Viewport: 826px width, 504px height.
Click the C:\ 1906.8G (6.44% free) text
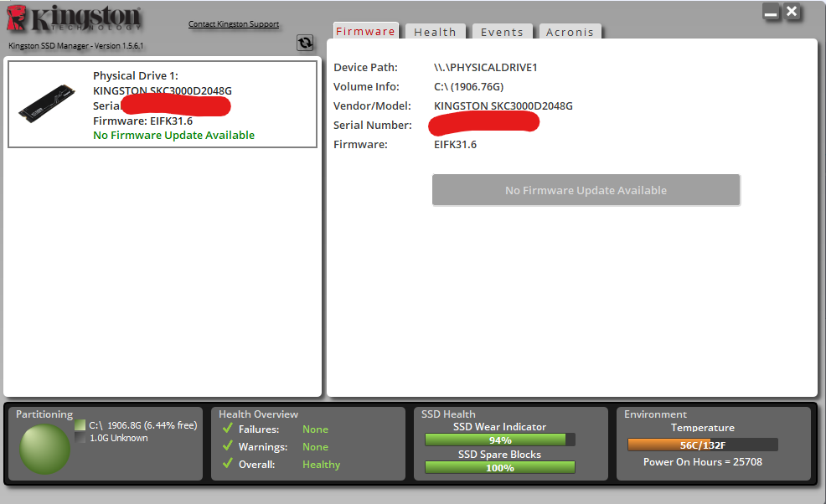[x=142, y=425]
